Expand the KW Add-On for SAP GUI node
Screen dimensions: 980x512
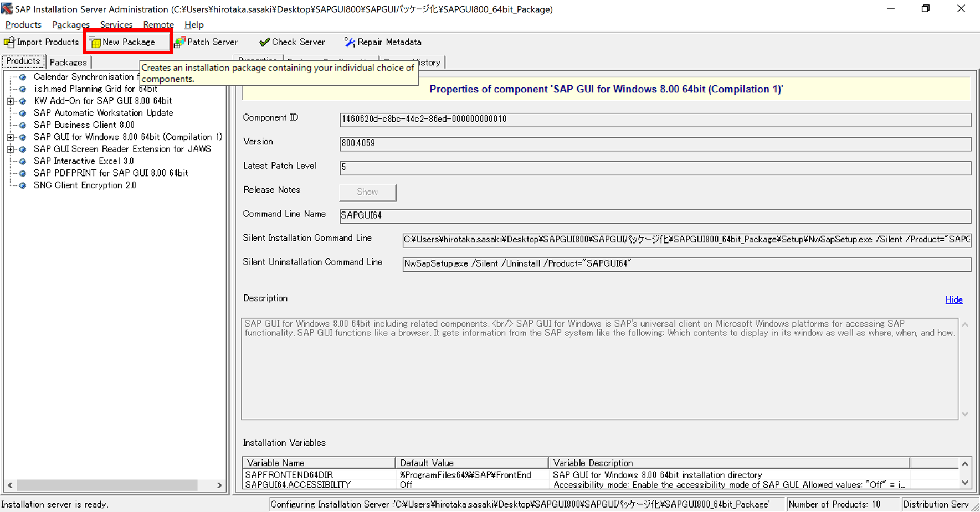click(10, 101)
